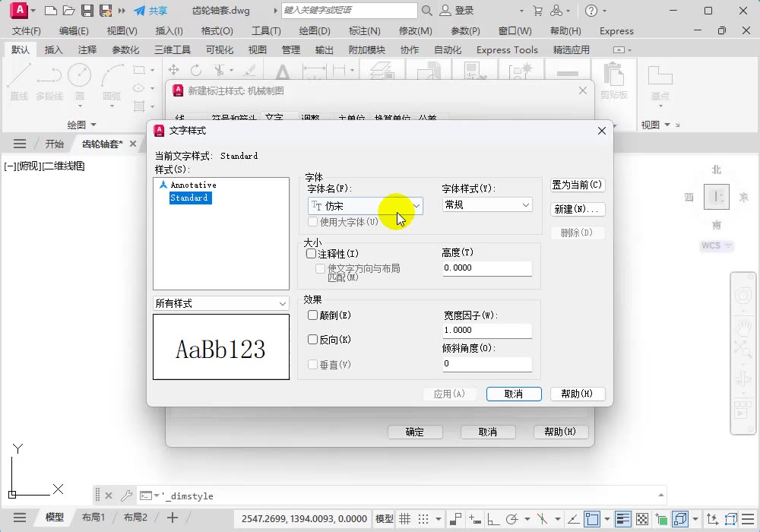Screen dimensions: 760x532
Task: Toggle transparency checkerboard icon in status bar
Action: pos(642,519)
